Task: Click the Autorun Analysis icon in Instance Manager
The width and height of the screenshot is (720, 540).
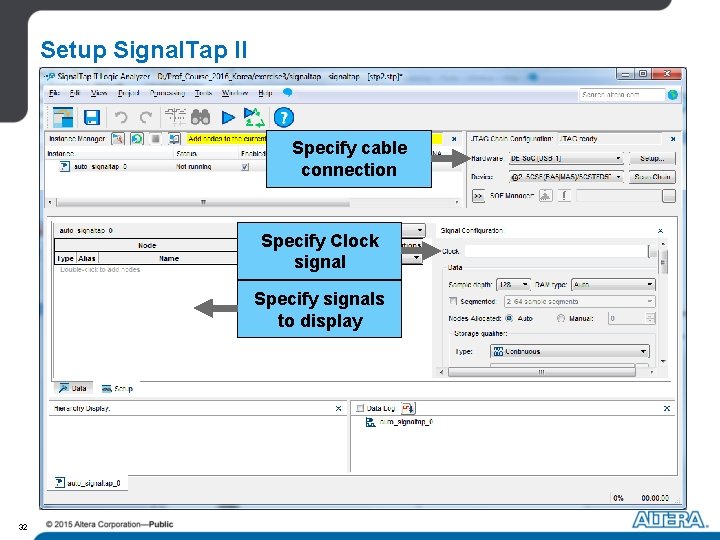Action: tap(137, 138)
